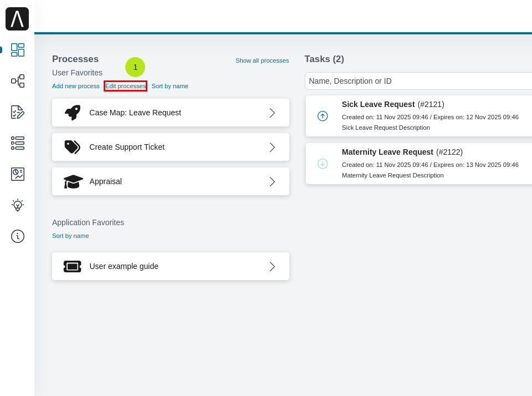Open the Processes view in the sidebar

tap(17, 81)
